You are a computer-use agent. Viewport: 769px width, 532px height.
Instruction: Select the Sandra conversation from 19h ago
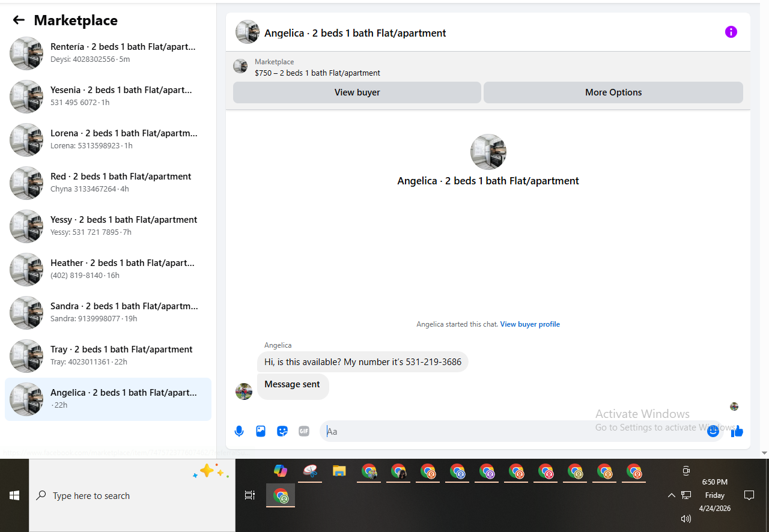pos(108,312)
